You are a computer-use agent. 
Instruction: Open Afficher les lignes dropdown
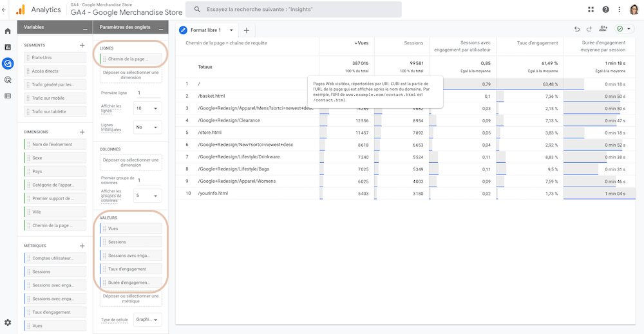pos(147,108)
